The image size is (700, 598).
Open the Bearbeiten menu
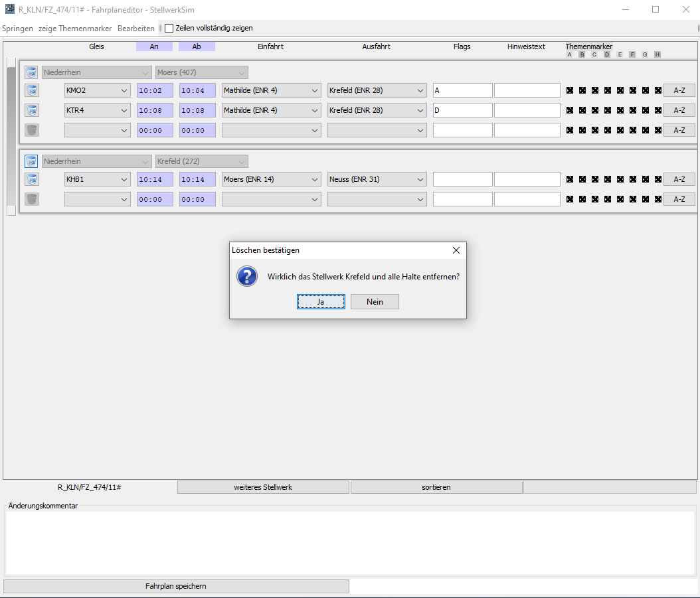coord(136,29)
